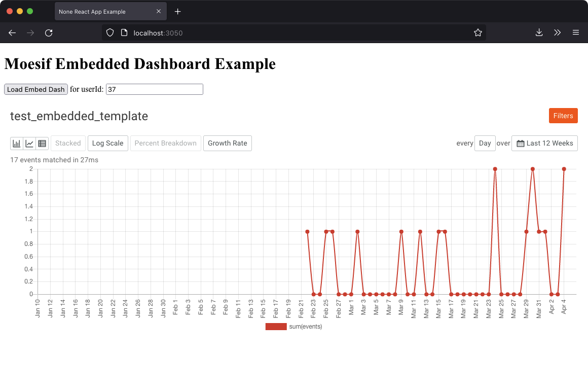Open a new browser tab
This screenshot has height=391, width=588.
point(177,11)
